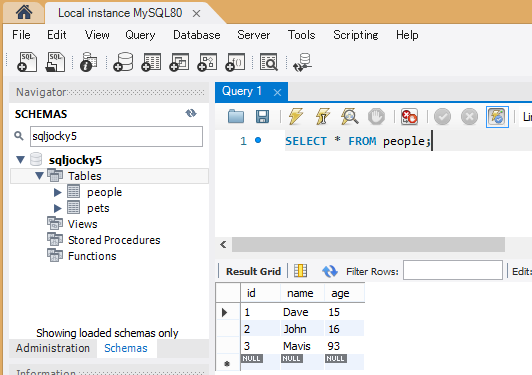Open the Scripting menu
The width and height of the screenshot is (532, 375).
click(356, 35)
